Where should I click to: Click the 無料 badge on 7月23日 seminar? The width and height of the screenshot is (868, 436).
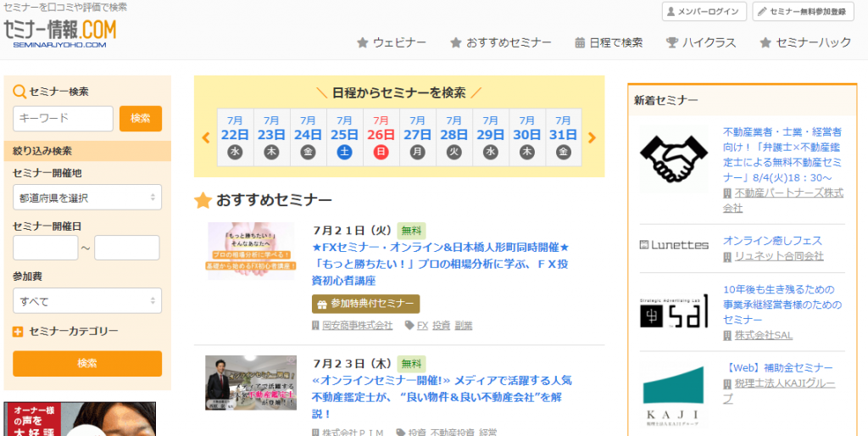point(411,364)
